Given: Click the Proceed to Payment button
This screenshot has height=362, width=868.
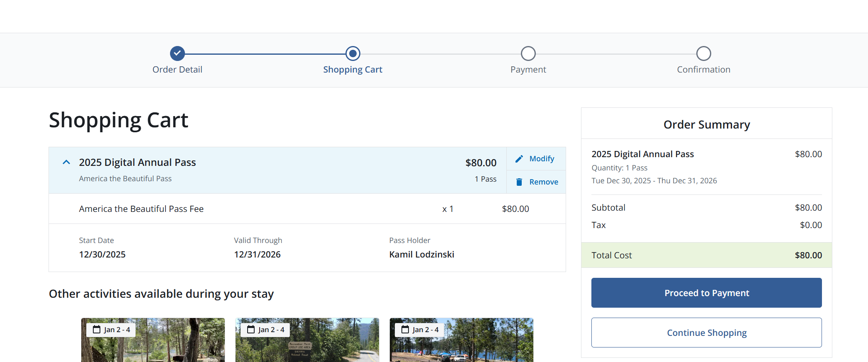Looking at the screenshot, I should [706, 293].
